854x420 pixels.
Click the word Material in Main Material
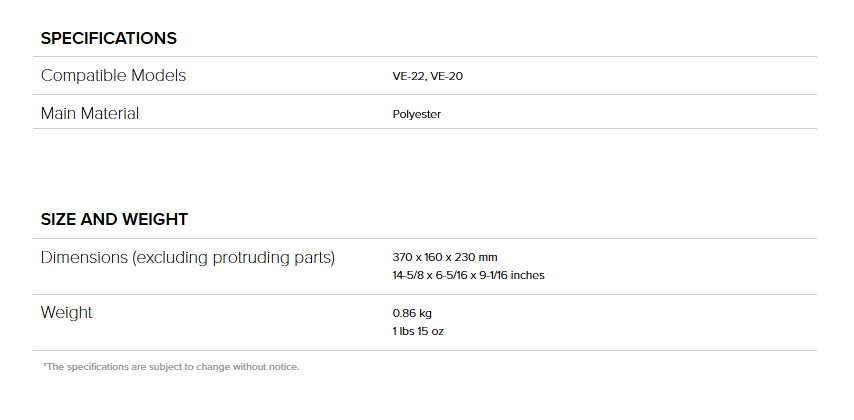coord(112,113)
